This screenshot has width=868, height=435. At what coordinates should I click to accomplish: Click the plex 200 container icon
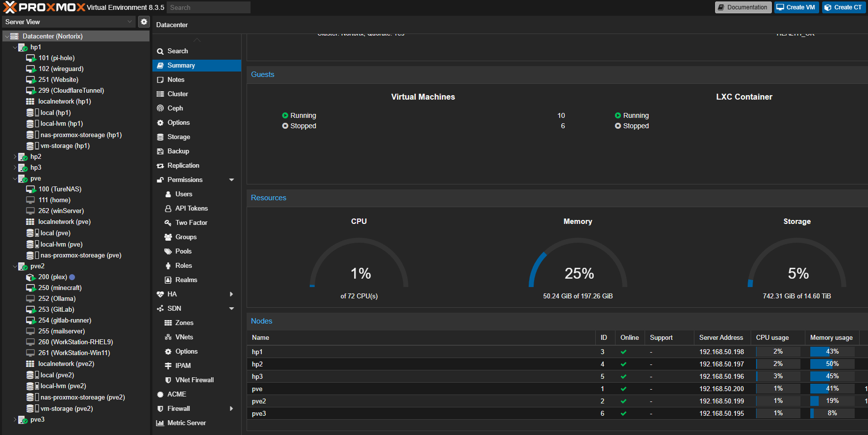coord(31,277)
